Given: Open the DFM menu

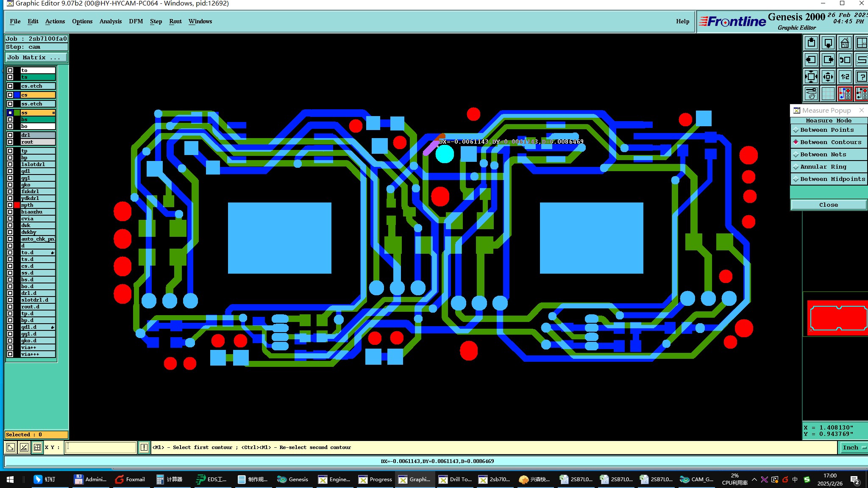Looking at the screenshot, I should [136, 21].
